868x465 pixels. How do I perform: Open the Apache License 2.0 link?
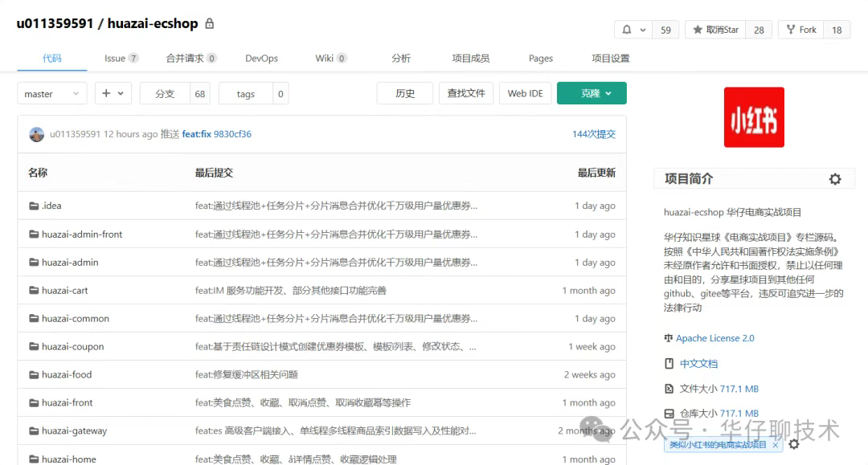[x=714, y=338]
